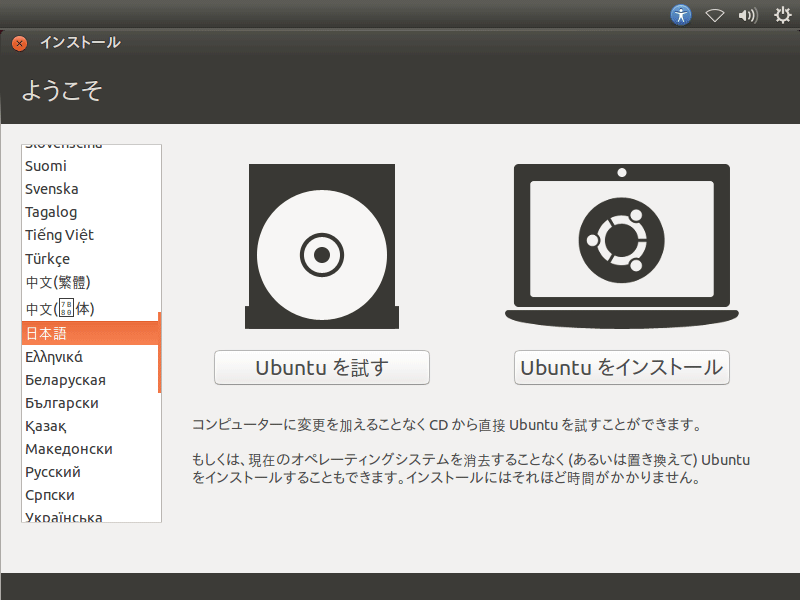Select Русский in the language list
Screen dimensions: 800x600
[90, 472]
